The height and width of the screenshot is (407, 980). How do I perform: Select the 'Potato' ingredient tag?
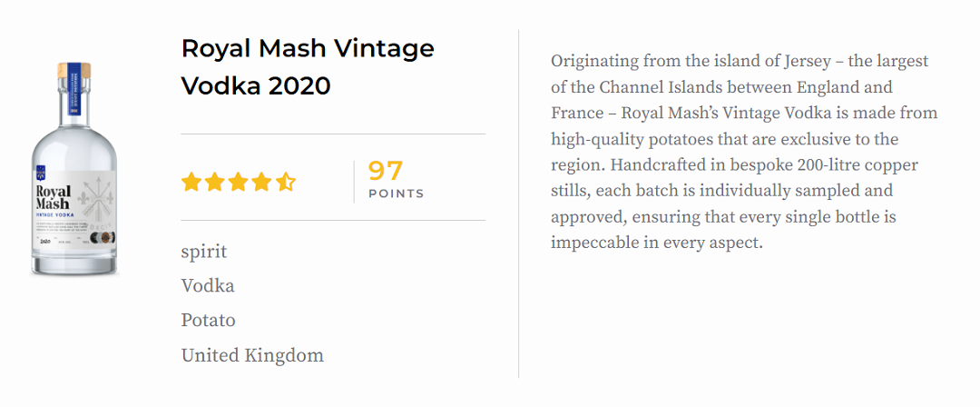[209, 321]
